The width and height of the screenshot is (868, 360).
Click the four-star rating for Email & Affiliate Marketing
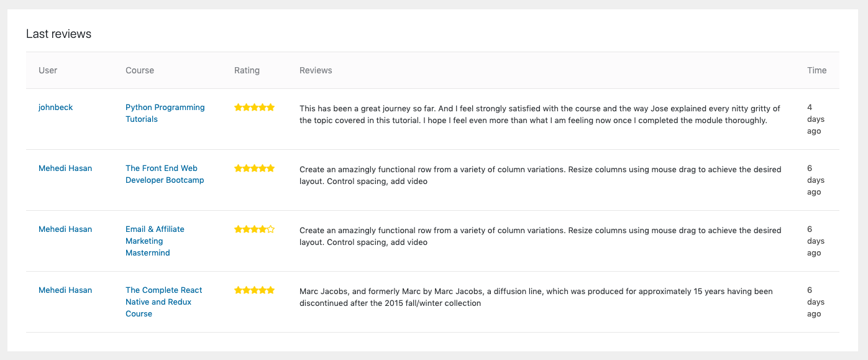pyautogui.click(x=254, y=229)
